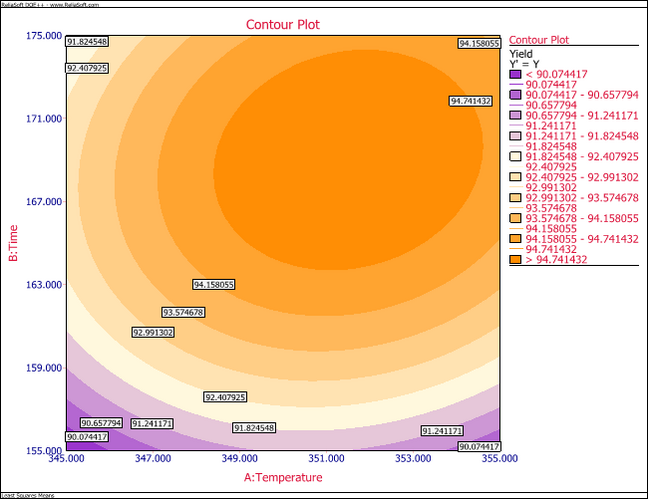Viewport: 648px width, 499px height.
Task: Select the 91.824548 - 92.407925 legend swatch
Action: [x=515, y=157]
